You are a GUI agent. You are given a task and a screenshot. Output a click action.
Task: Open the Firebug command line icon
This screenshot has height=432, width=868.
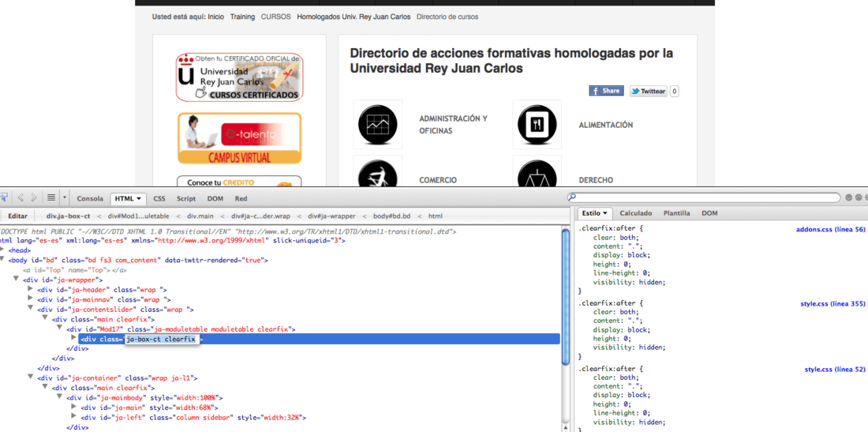51,197
